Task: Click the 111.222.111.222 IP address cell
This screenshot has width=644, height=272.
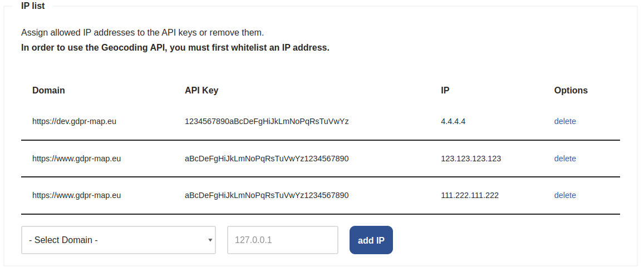Action: point(469,195)
